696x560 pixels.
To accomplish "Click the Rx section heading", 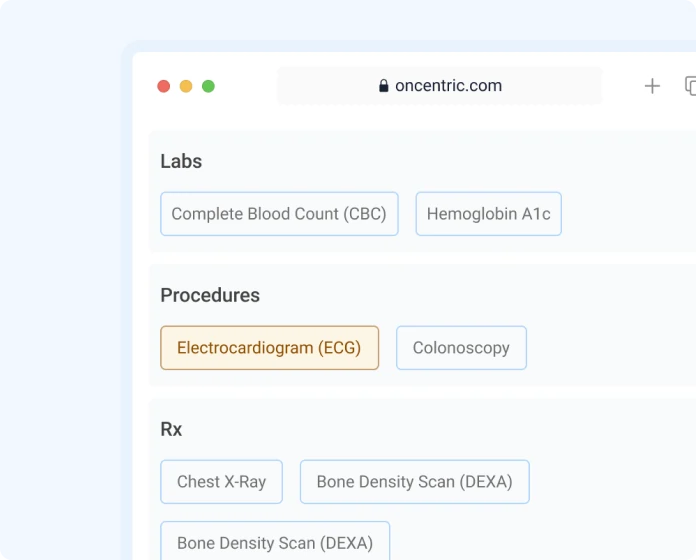I will pyautogui.click(x=171, y=430).
